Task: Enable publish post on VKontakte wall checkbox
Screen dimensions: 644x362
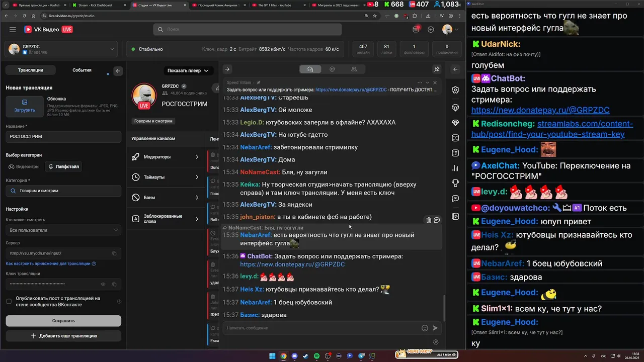Action: coord(9,301)
